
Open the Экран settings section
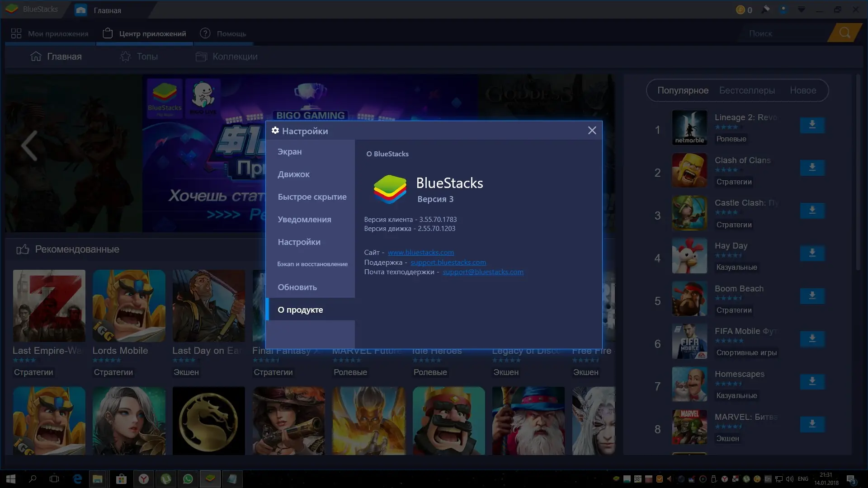[289, 152]
